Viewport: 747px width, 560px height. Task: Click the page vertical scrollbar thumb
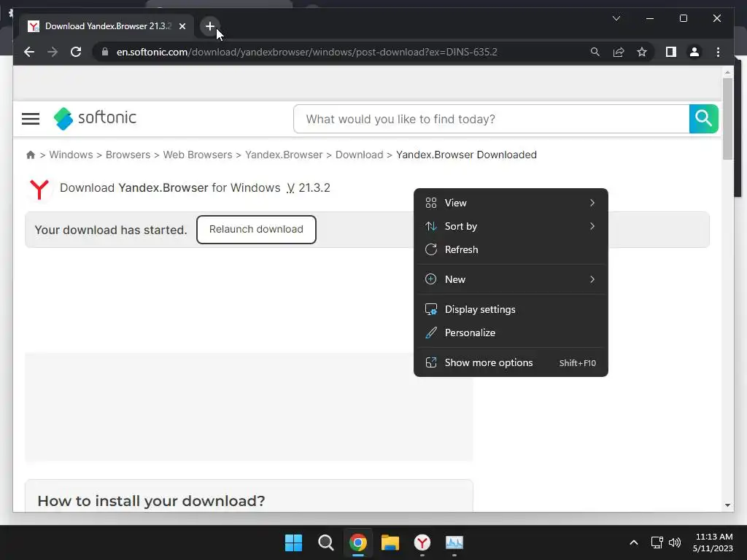coord(727,119)
